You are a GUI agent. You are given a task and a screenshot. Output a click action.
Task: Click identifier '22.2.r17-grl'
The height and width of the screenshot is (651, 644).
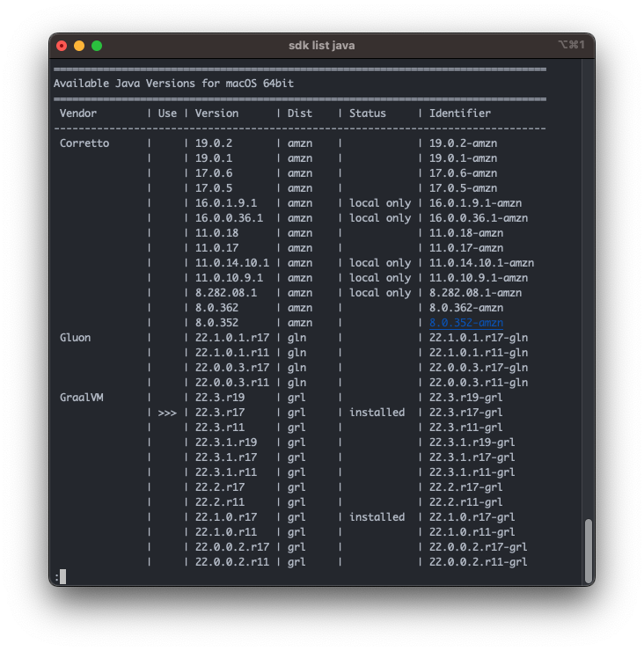tap(466, 487)
